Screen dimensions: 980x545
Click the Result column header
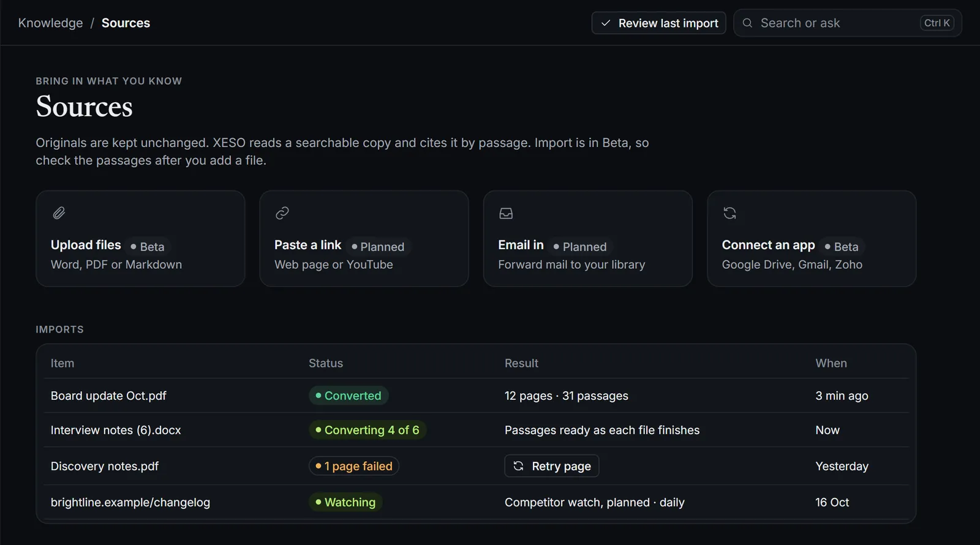pyautogui.click(x=521, y=363)
